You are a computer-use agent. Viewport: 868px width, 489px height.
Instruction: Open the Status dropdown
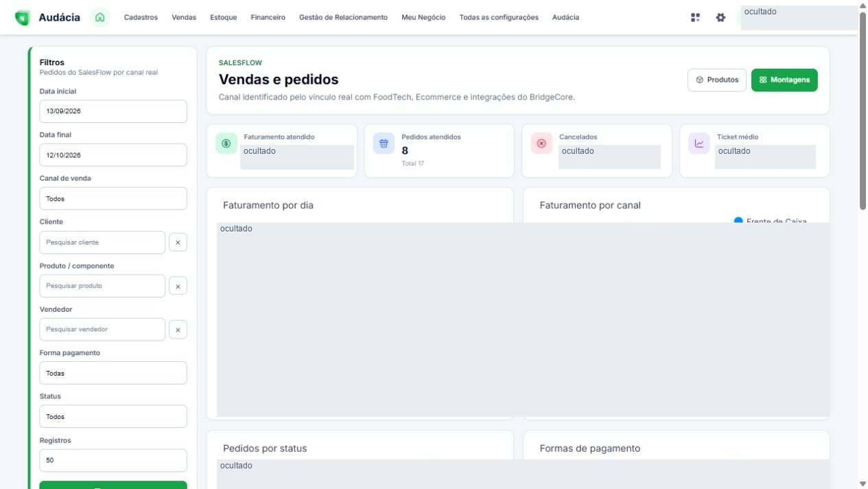(113, 416)
